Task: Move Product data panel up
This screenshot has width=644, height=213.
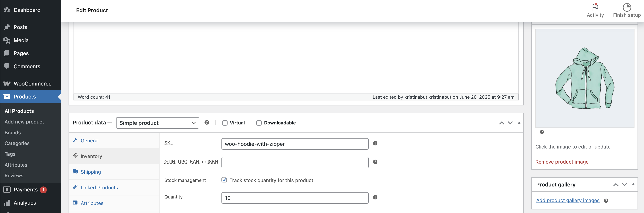Action: [502, 123]
